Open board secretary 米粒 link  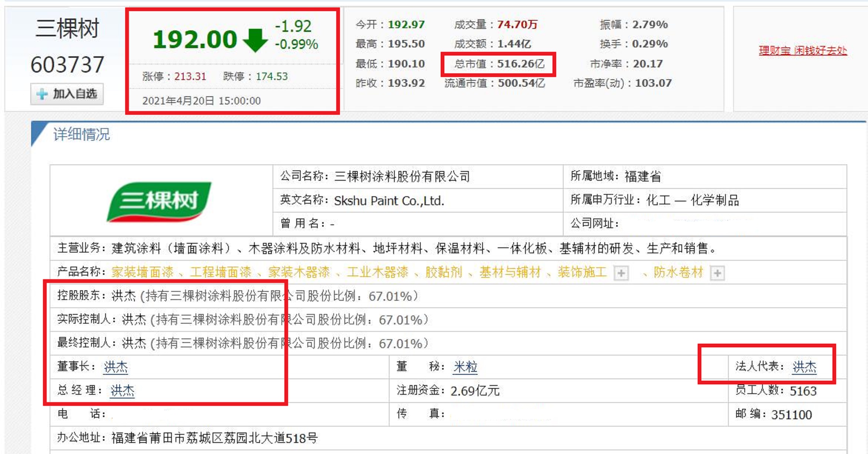(465, 367)
